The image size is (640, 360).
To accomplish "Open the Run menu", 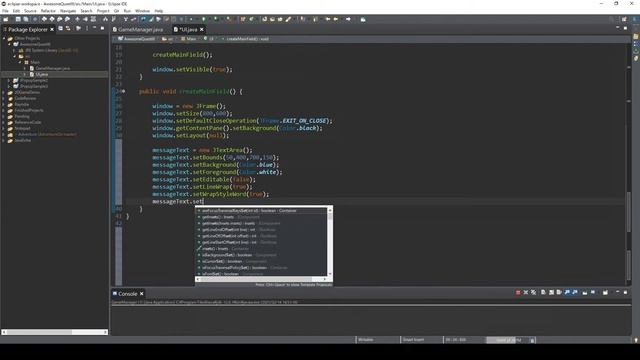I will click(x=127, y=11).
